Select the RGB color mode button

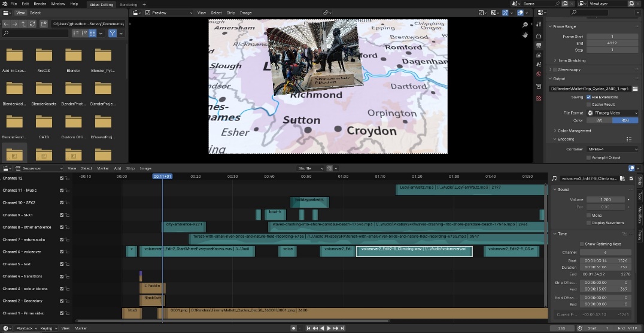pos(625,120)
